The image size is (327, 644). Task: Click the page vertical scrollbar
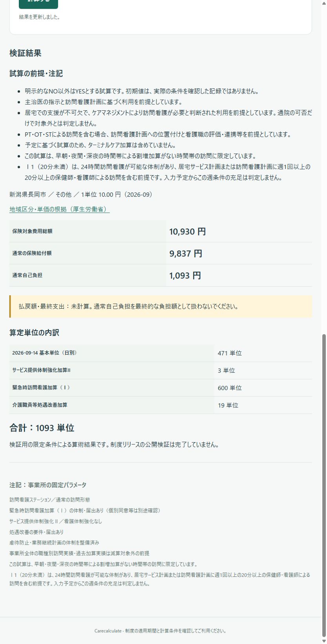pyautogui.click(x=324, y=486)
